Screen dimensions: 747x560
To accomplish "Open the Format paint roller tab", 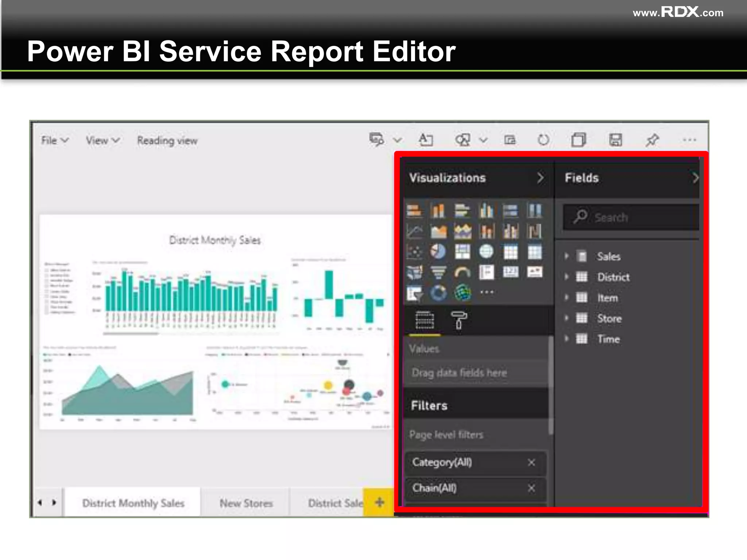I will click(459, 320).
